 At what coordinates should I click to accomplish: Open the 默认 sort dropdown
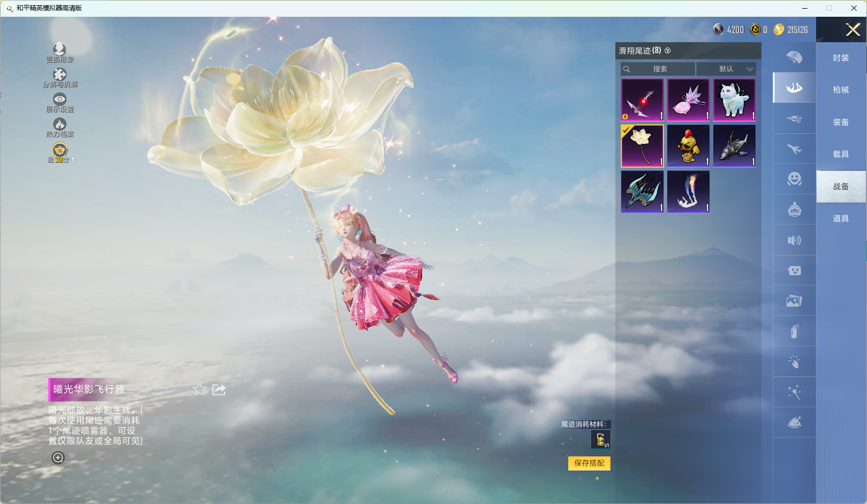tap(726, 69)
